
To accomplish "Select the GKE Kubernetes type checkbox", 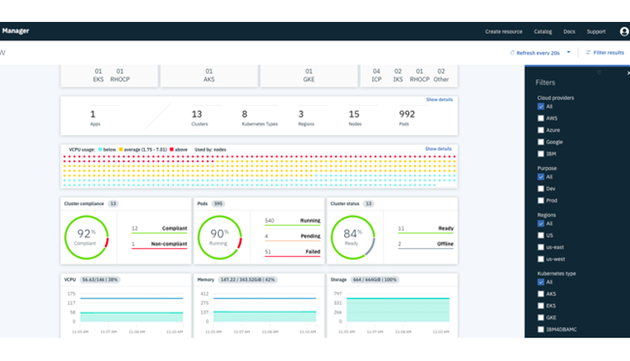I will tap(541, 318).
